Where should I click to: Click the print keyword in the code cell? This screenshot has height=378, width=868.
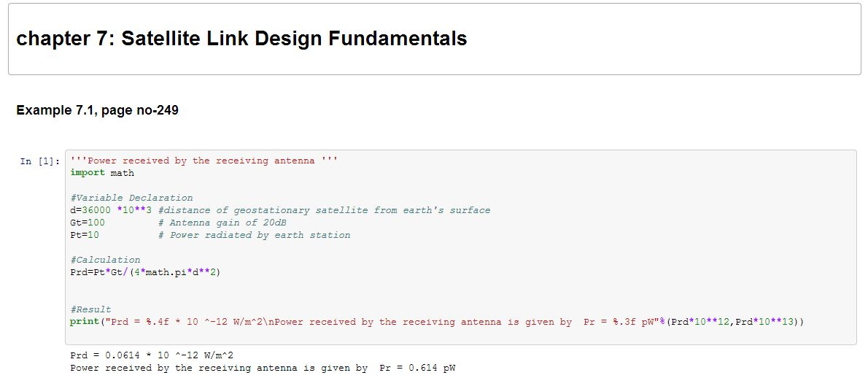click(85, 322)
